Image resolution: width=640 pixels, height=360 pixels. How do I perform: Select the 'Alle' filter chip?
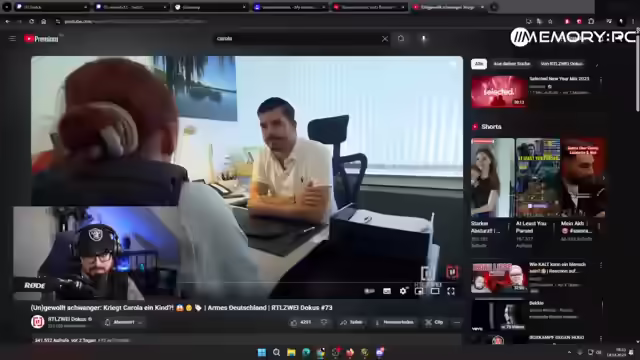[479, 64]
